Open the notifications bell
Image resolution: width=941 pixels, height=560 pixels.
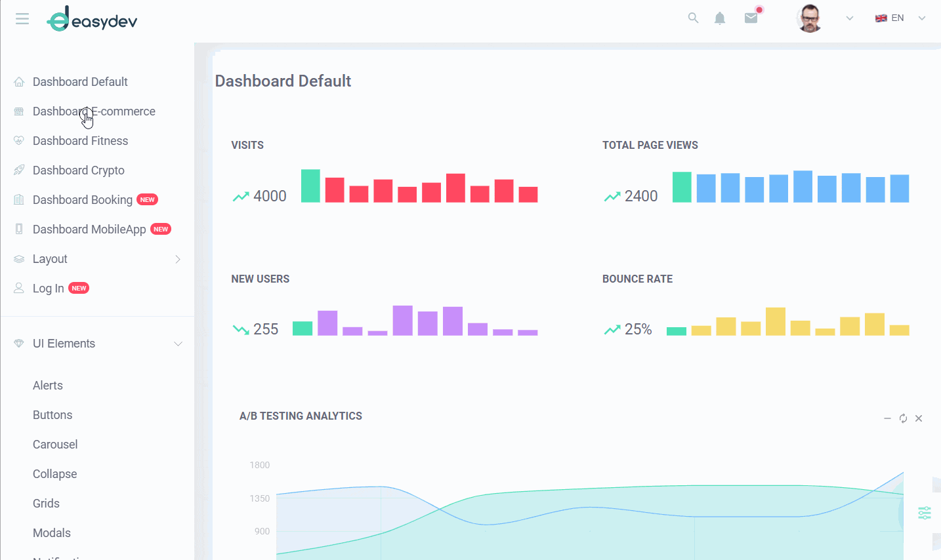point(720,18)
